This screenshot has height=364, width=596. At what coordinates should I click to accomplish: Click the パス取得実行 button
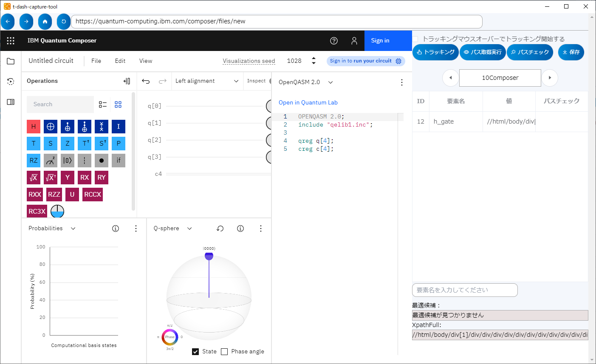pos(483,52)
